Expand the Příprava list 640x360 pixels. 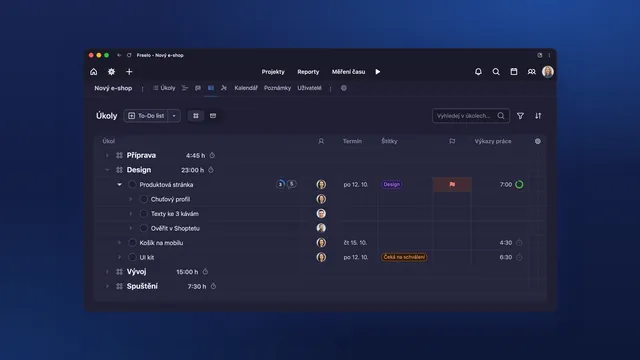[x=107, y=156]
